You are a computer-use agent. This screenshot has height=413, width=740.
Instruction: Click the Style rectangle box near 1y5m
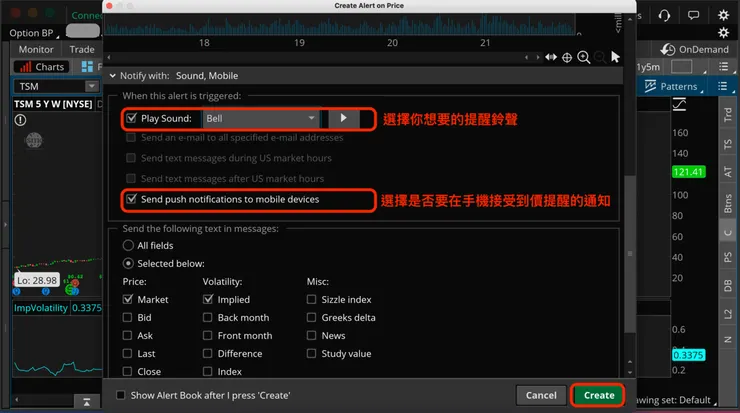[681, 67]
